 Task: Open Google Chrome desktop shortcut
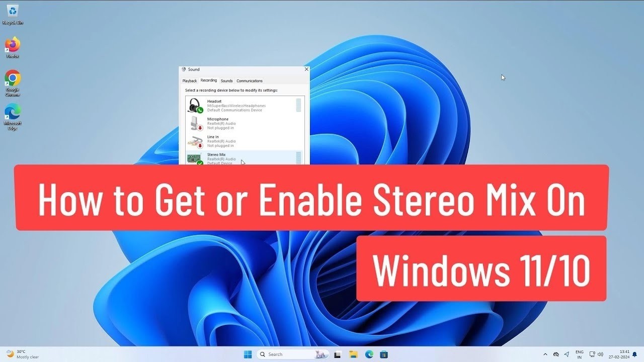pos(13,83)
